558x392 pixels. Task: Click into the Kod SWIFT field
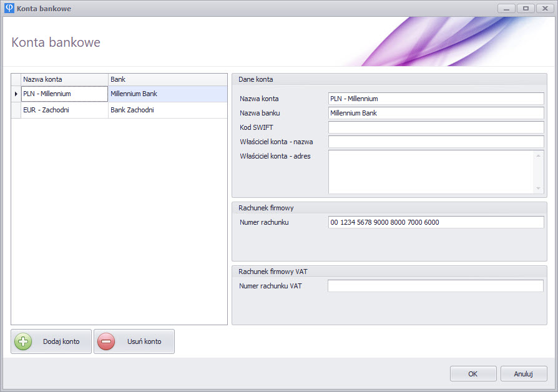436,127
